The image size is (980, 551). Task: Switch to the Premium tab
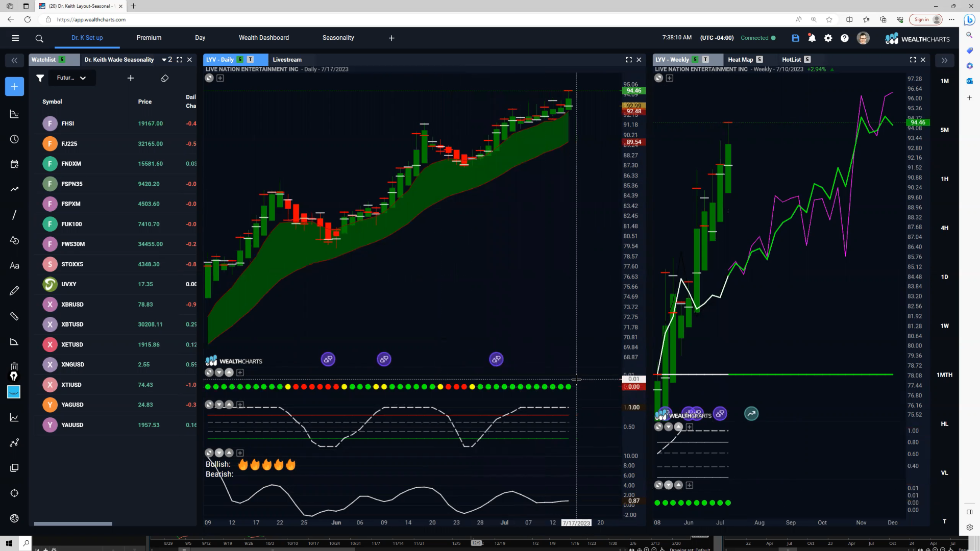tap(149, 38)
